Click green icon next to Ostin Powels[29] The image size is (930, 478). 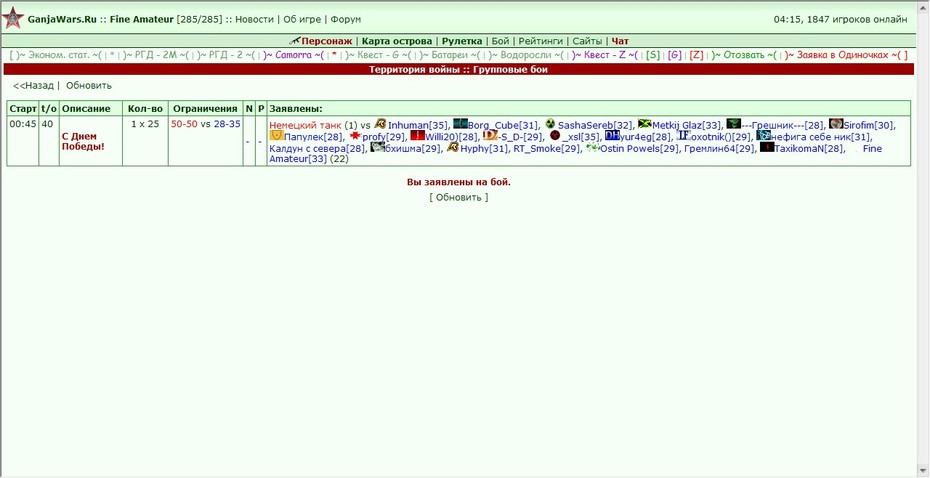[593, 148]
